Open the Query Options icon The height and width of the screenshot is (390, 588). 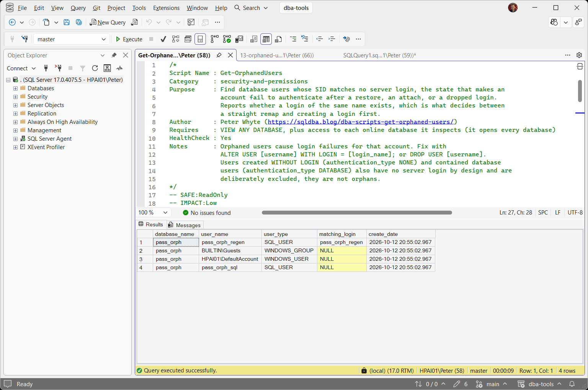point(188,39)
